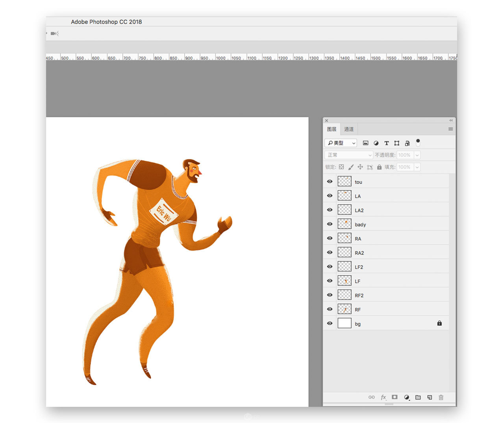The image size is (504, 423).
Task: Hide the LA2 layer
Action: pos(330,210)
